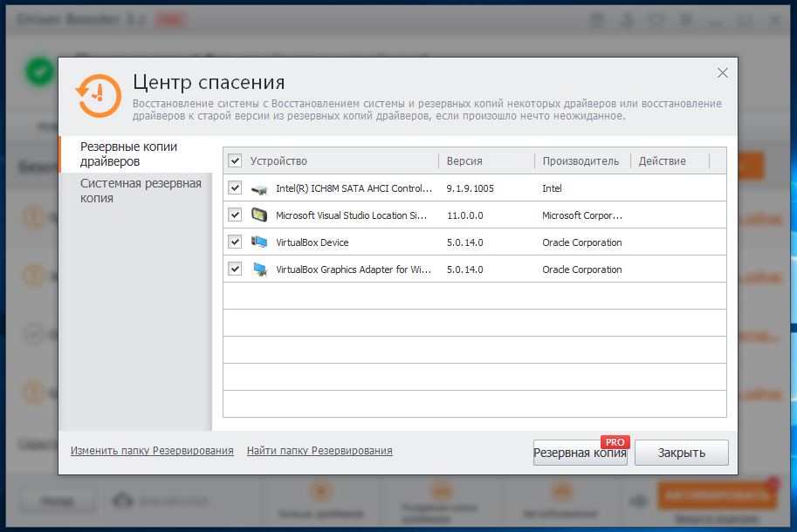Click the Microsoft Corpor... manufacturer cell
797x532 pixels.
pyautogui.click(x=582, y=215)
